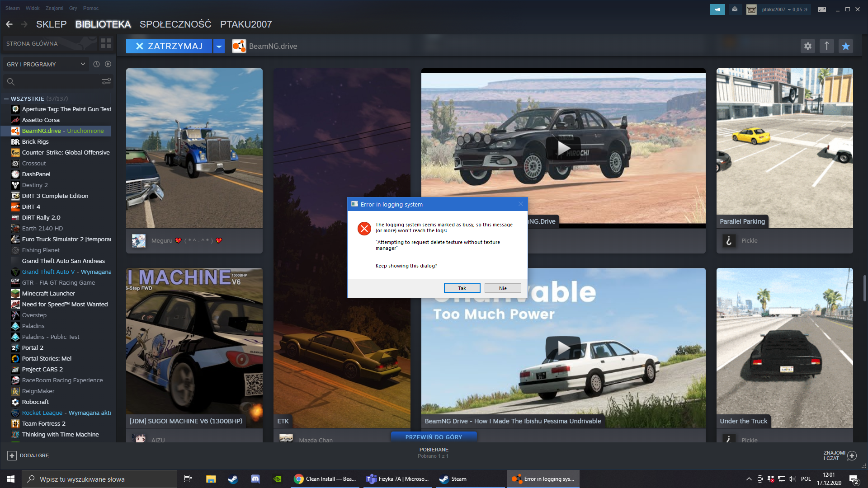868x488 pixels.
Task: Open File Explorer from taskbar
Action: click(x=211, y=479)
